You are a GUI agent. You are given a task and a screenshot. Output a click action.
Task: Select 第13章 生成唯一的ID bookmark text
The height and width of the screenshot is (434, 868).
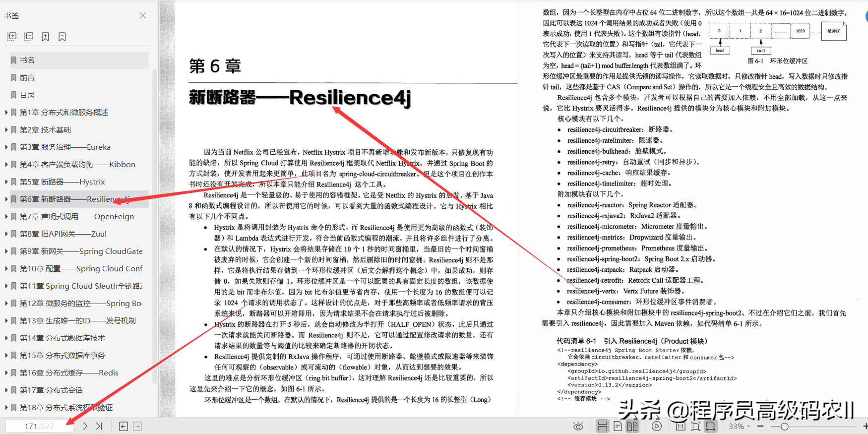click(78, 320)
